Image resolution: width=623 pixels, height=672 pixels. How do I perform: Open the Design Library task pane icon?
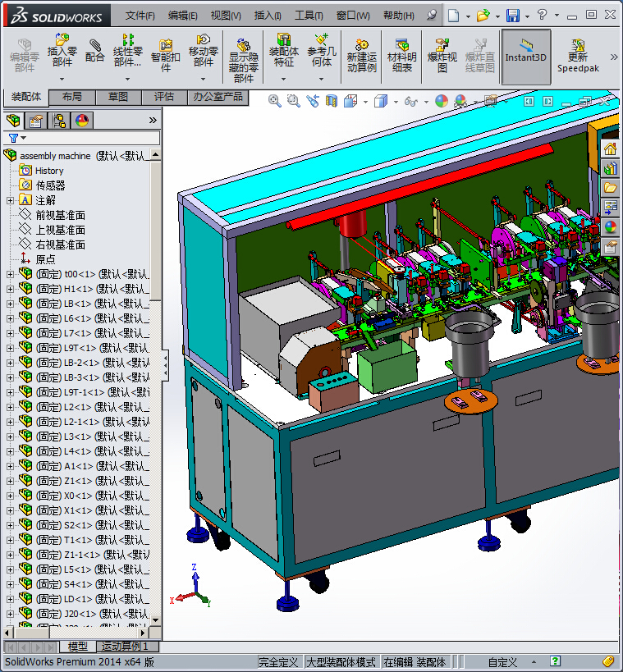coord(610,167)
